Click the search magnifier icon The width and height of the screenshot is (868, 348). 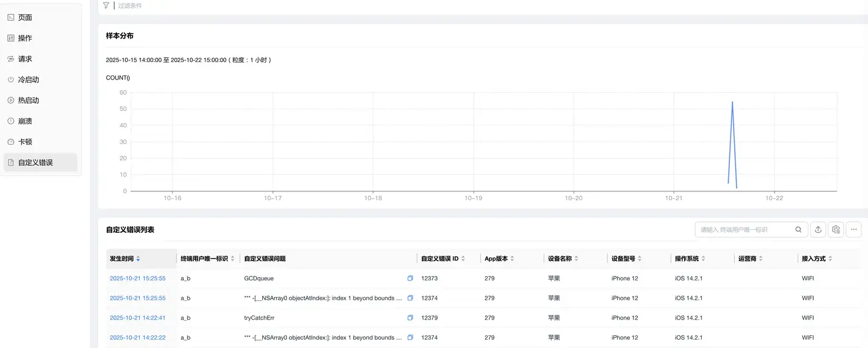798,230
